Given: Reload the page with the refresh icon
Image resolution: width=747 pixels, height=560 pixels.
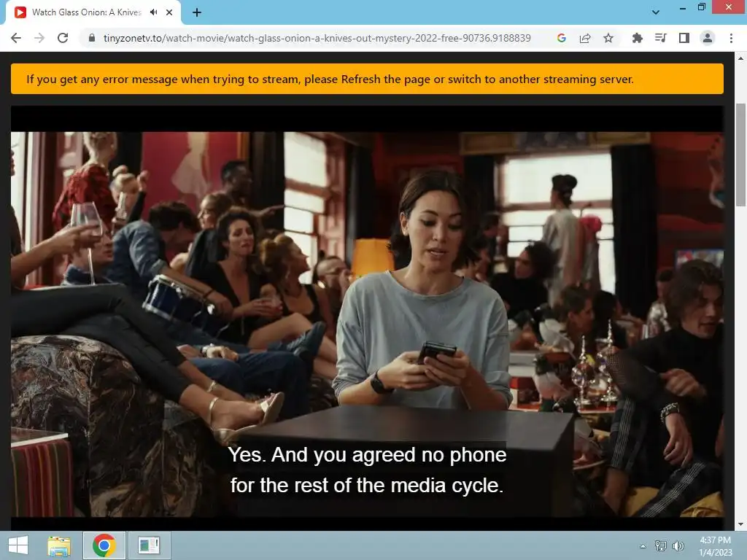Looking at the screenshot, I should click(x=63, y=38).
